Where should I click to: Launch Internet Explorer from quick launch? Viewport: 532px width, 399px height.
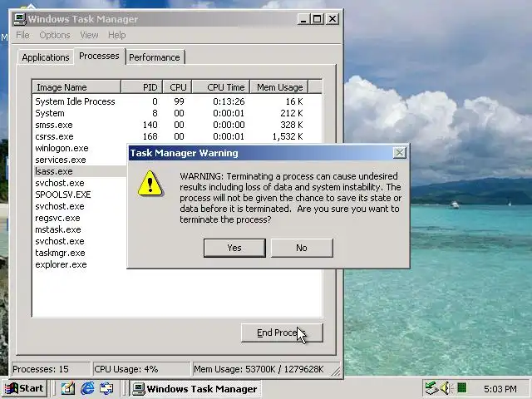(87, 388)
